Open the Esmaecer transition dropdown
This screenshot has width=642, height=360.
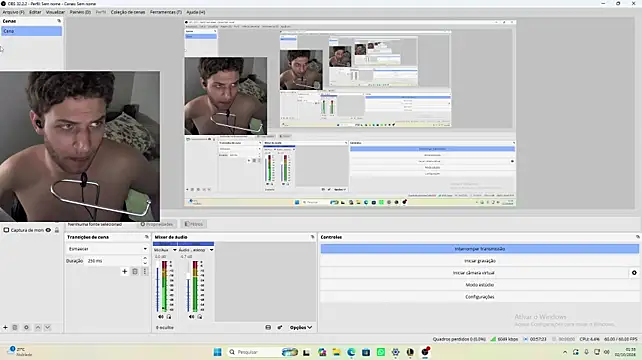click(x=107, y=249)
